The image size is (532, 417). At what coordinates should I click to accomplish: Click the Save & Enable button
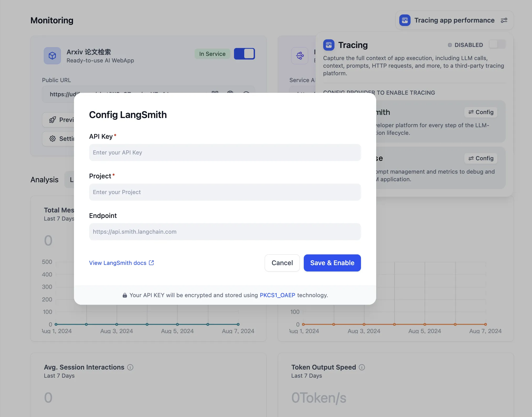332,263
